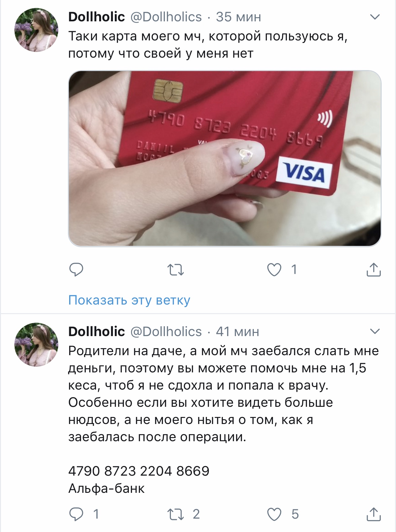Retweet the Альфа-банк tweet
Viewport: 396px width, 532px height.
click(176, 514)
